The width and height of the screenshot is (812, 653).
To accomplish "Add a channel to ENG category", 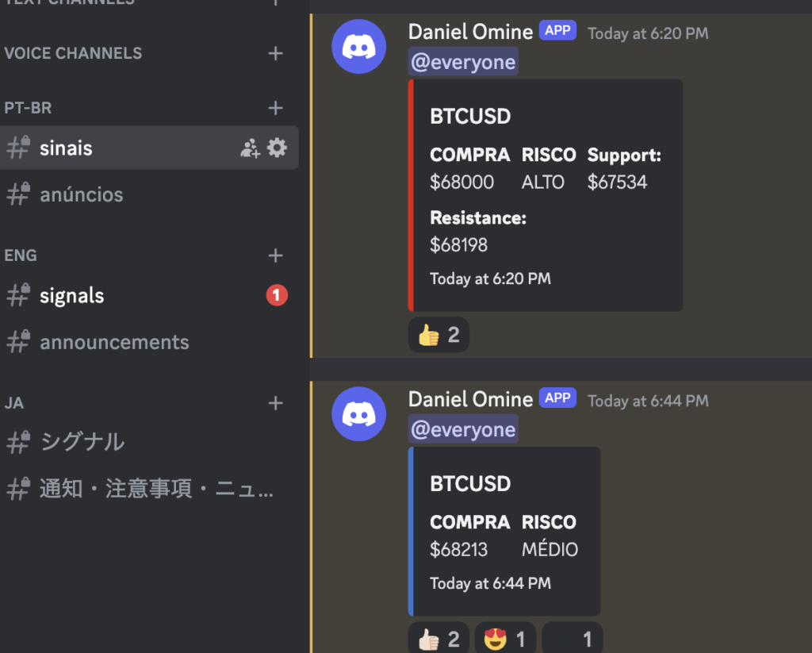I will tap(275, 255).
